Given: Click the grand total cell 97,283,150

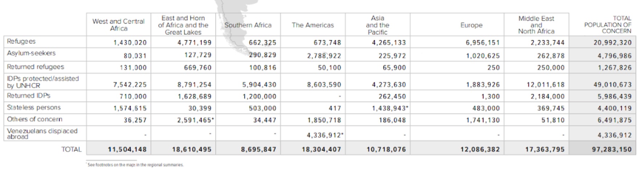Looking at the screenshot, I should point(612,149).
